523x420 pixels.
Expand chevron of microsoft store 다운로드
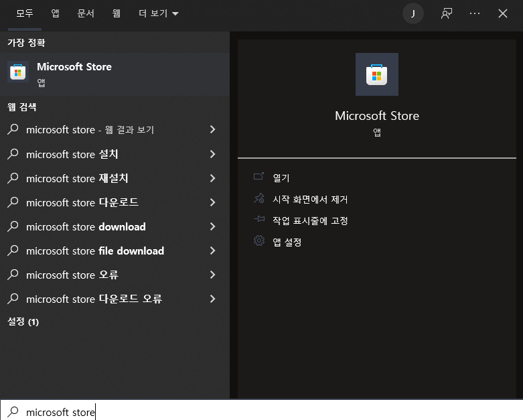coord(212,202)
